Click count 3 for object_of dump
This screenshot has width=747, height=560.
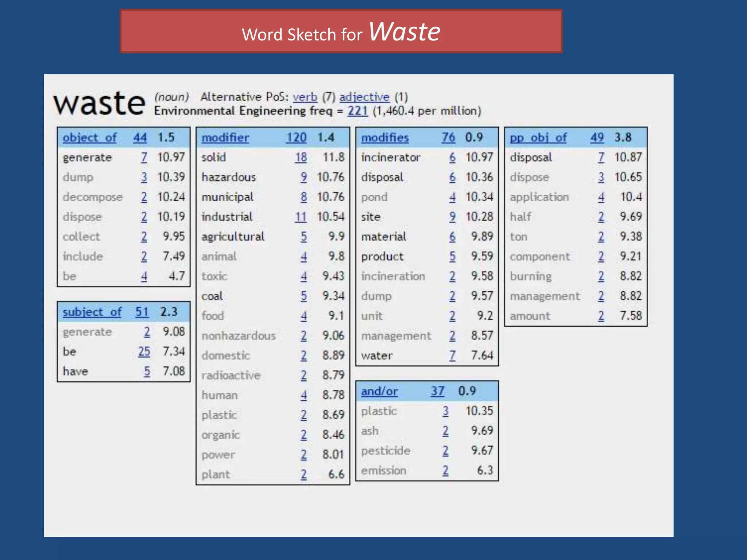coord(144,177)
